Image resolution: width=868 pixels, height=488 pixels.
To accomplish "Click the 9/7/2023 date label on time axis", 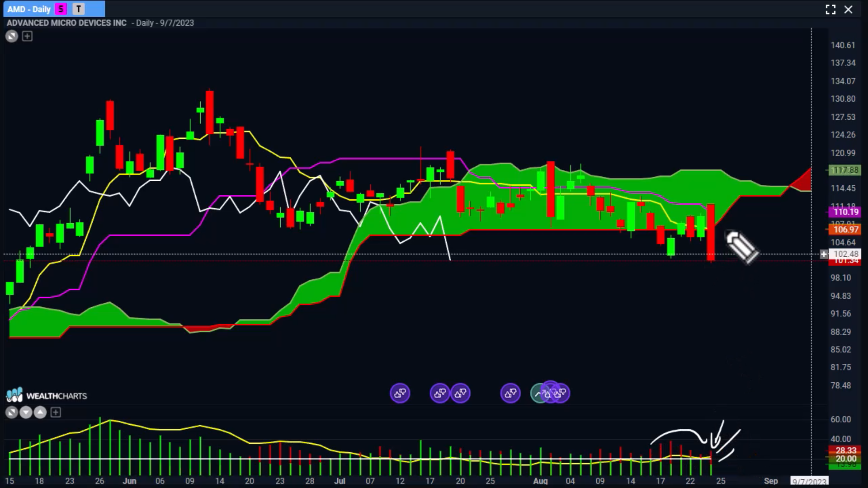I will coord(809,481).
